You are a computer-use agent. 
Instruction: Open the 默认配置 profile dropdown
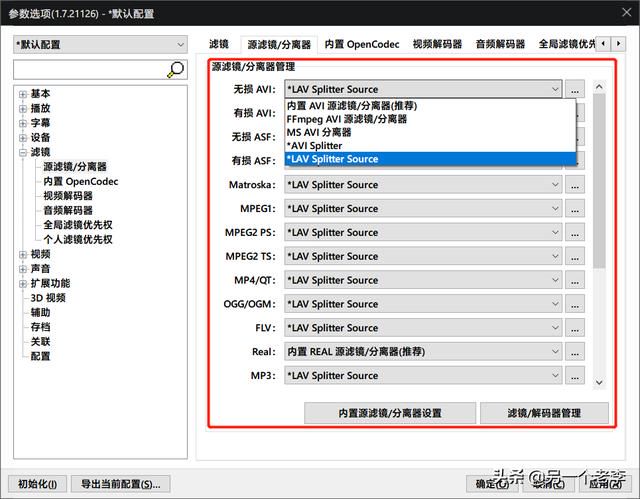100,44
